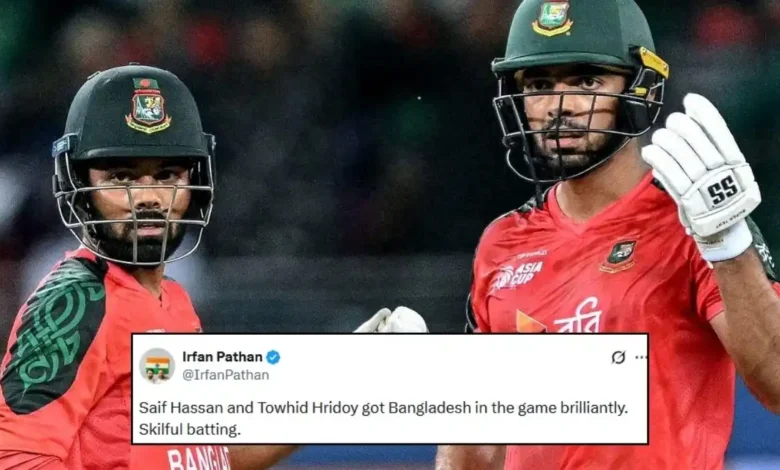Click the Bengali sponsor text on jersey

[578, 318]
